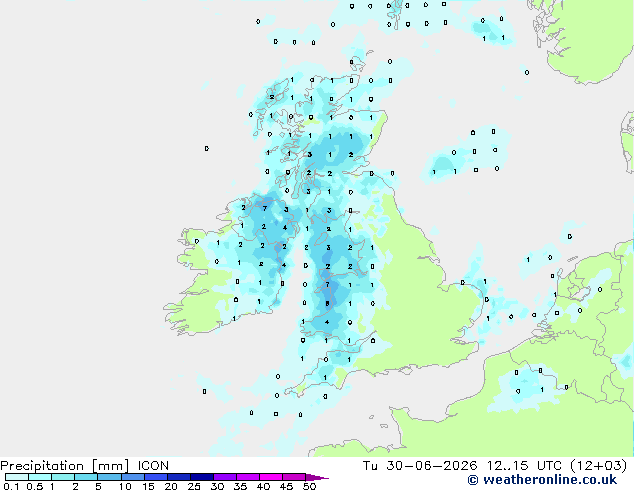Click the legend label '15'

pyautogui.click(x=148, y=486)
